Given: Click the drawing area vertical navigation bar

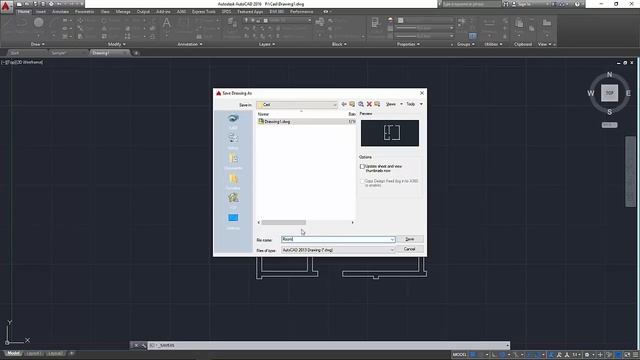Looking at the screenshot, I should click(x=631, y=171).
